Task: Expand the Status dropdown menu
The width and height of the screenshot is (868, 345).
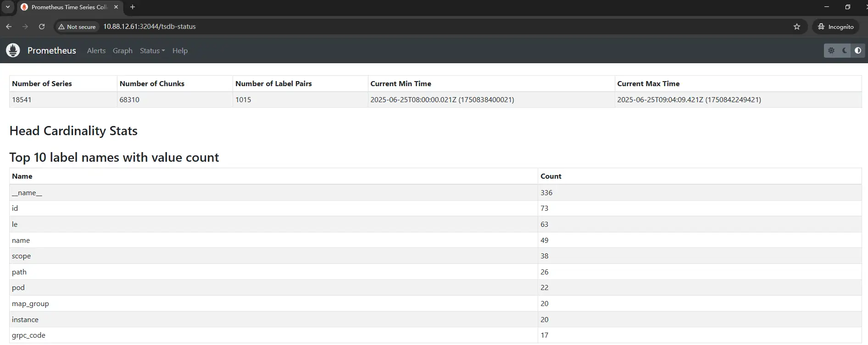Action: (152, 51)
